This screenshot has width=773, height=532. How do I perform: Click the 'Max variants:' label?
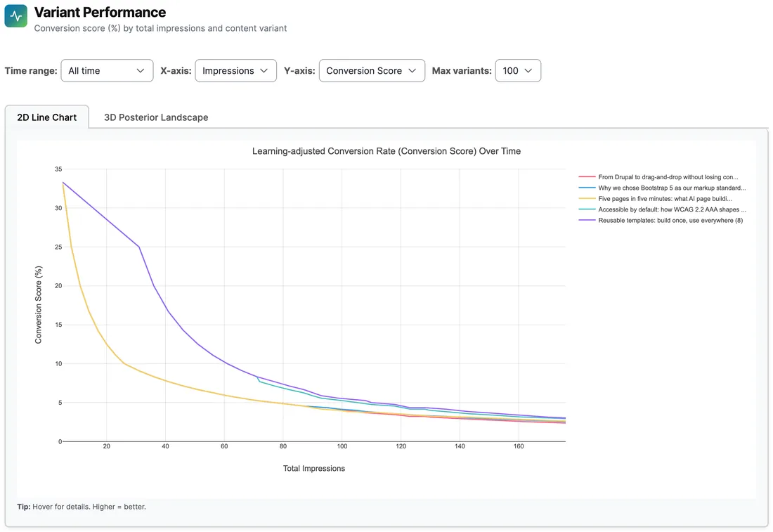click(462, 70)
